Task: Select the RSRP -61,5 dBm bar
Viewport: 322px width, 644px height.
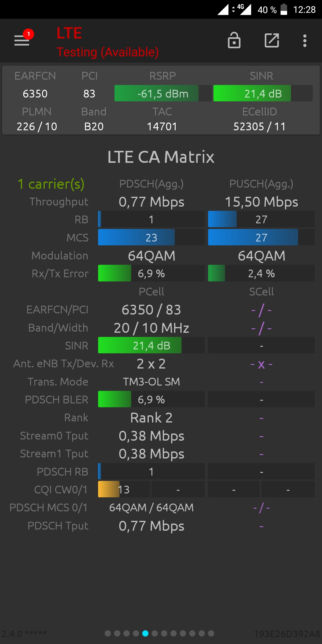Action: coord(163,93)
